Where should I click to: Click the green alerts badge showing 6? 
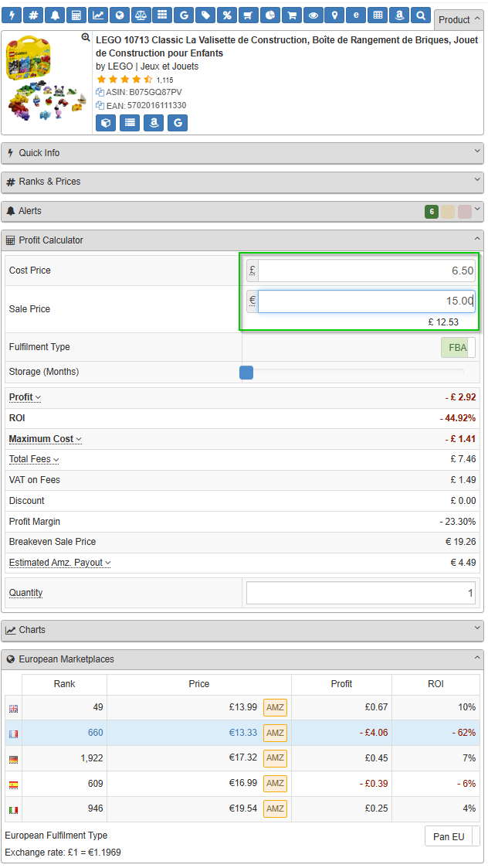432,212
